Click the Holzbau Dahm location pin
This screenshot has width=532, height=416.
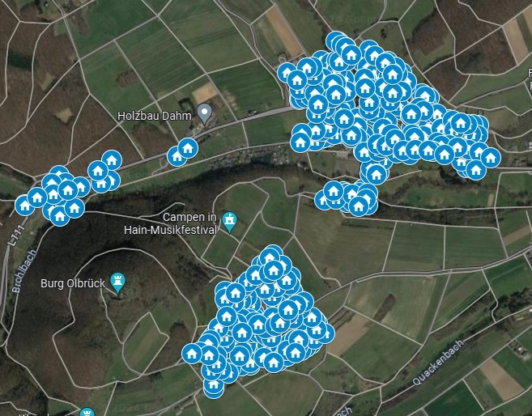tap(205, 114)
